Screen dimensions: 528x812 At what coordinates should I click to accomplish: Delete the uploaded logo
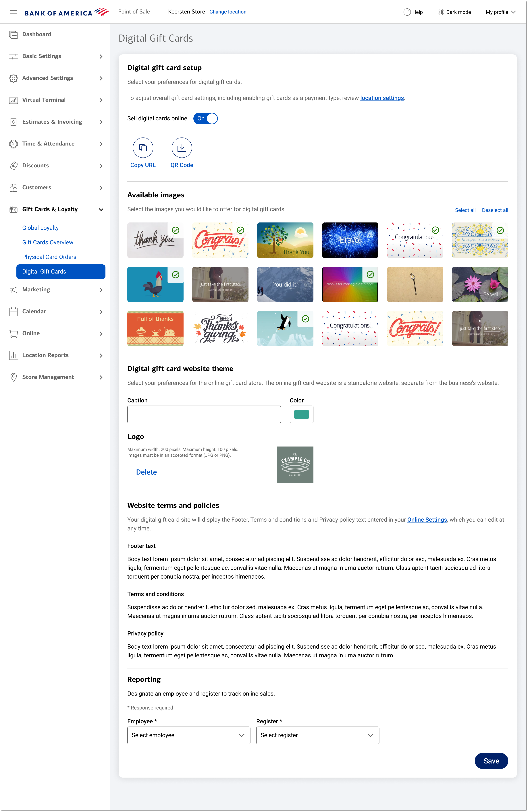click(x=147, y=472)
